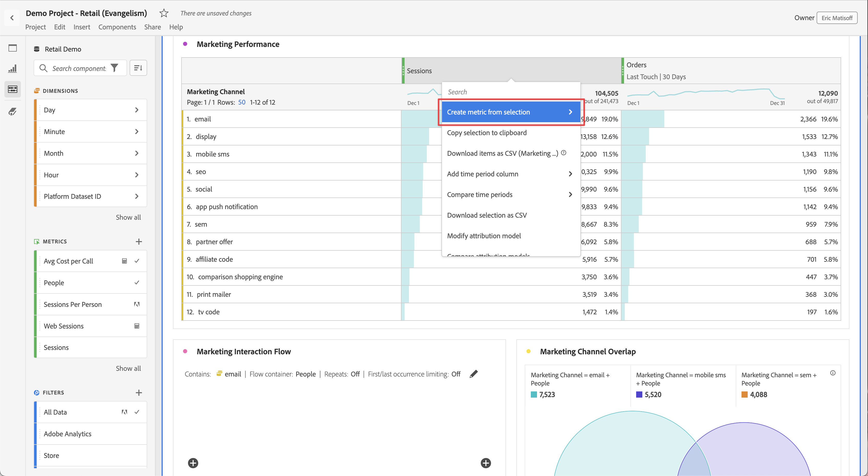Click the filter funnel icon in search
Viewport: 868px width, 476px height.
115,68
